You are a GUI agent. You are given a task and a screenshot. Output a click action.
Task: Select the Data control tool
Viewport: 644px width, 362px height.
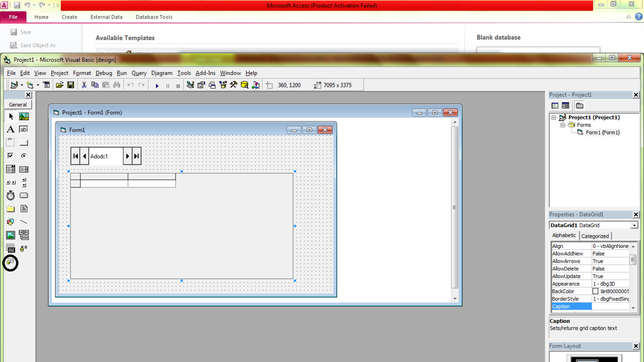click(x=24, y=235)
